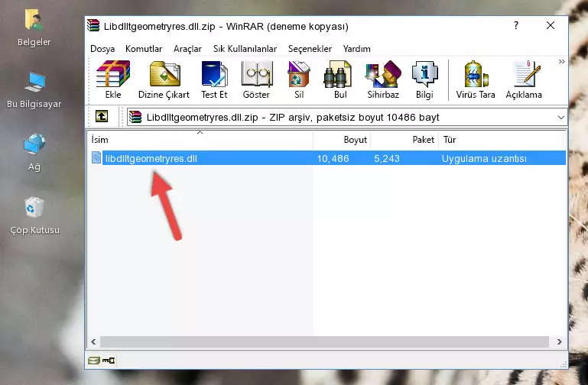Viewport: 588px width, 385px height.
Task: Open the Bul find tool
Action: coord(340,79)
